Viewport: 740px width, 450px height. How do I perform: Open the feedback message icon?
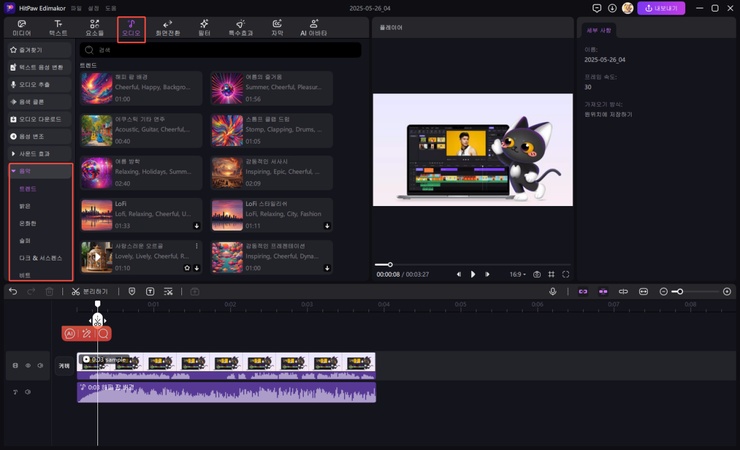coord(597,8)
